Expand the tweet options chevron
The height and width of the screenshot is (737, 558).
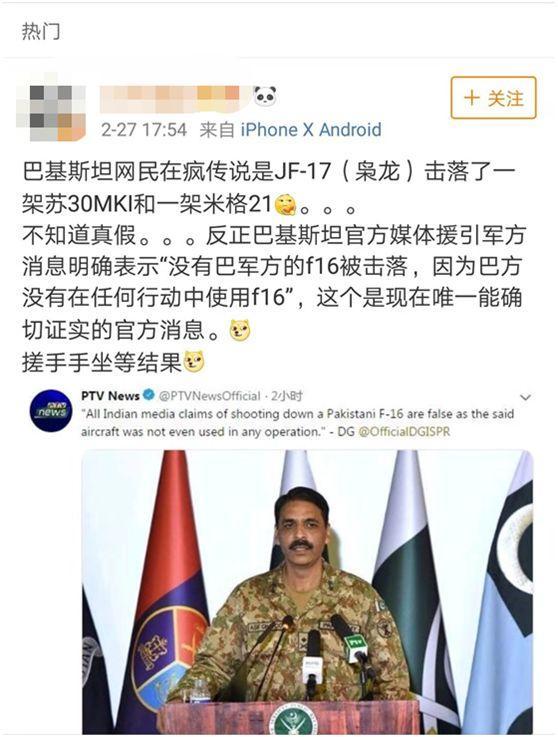pyautogui.click(x=526, y=398)
